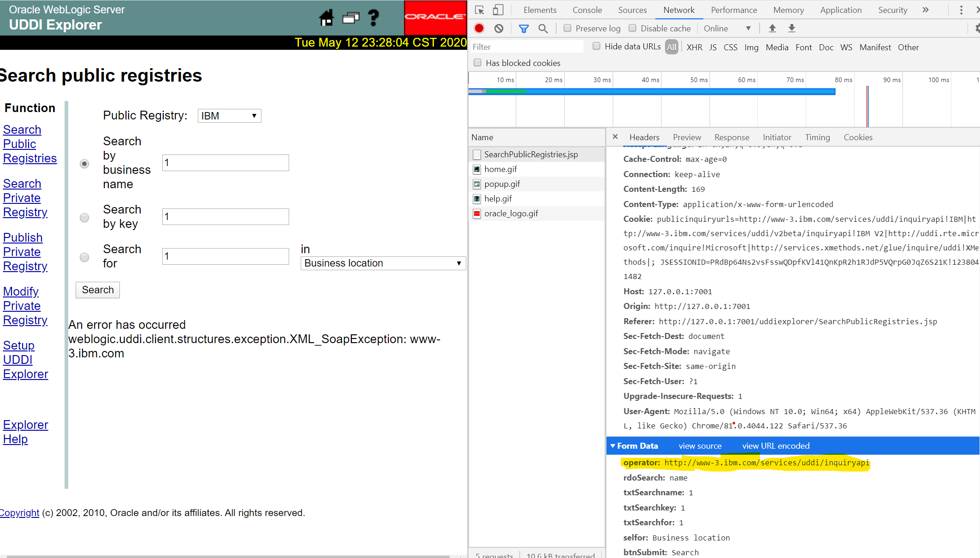Viewport: 980px width, 558px height.
Task: Open the Console tab in DevTools
Action: pyautogui.click(x=587, y=10)
